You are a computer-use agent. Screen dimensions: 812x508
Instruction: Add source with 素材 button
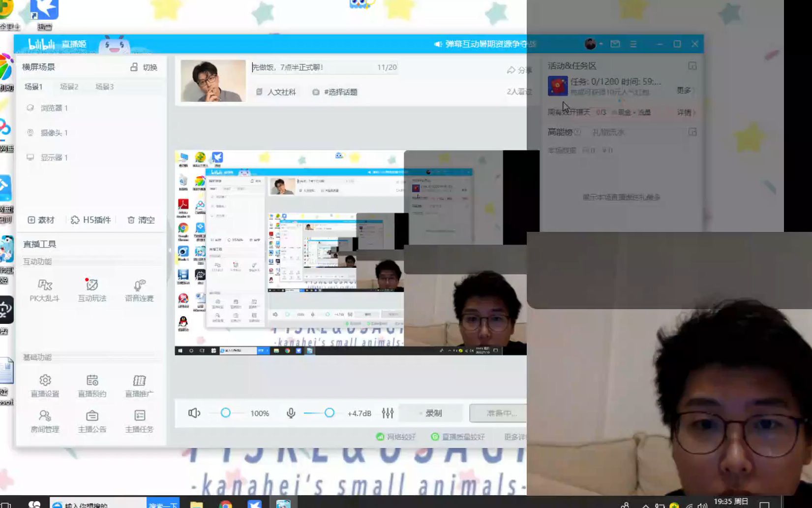41,220
